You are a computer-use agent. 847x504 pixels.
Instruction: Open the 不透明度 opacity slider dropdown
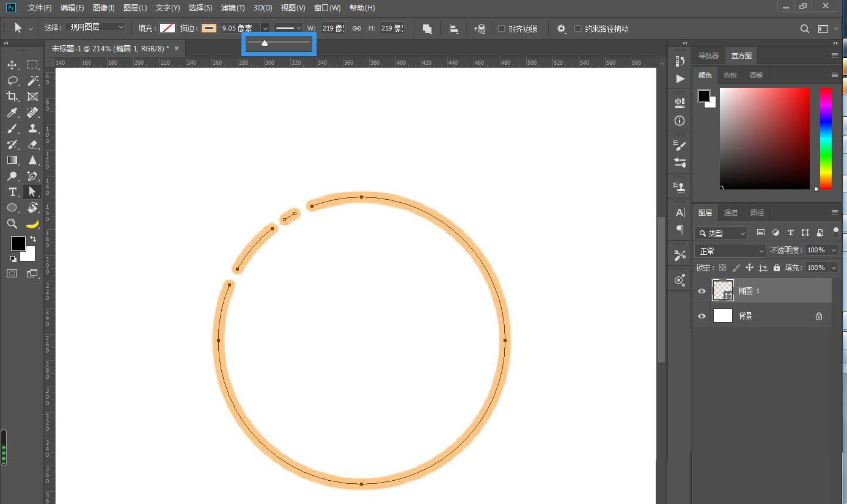[834, 250]
